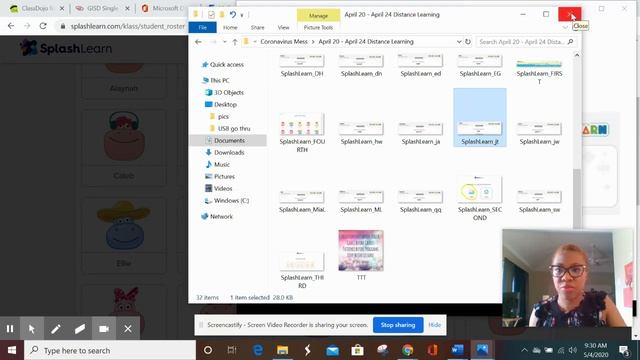
Task: Select the SplashLearn_ja file
Action: click(421, 134)
